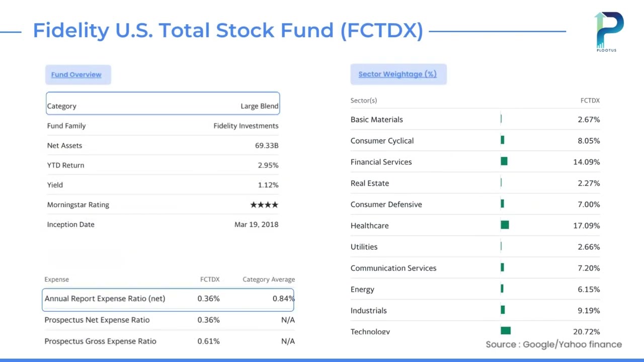Click the Technology green bar
The width and height of the screenshot is (644, 362).
506,331
